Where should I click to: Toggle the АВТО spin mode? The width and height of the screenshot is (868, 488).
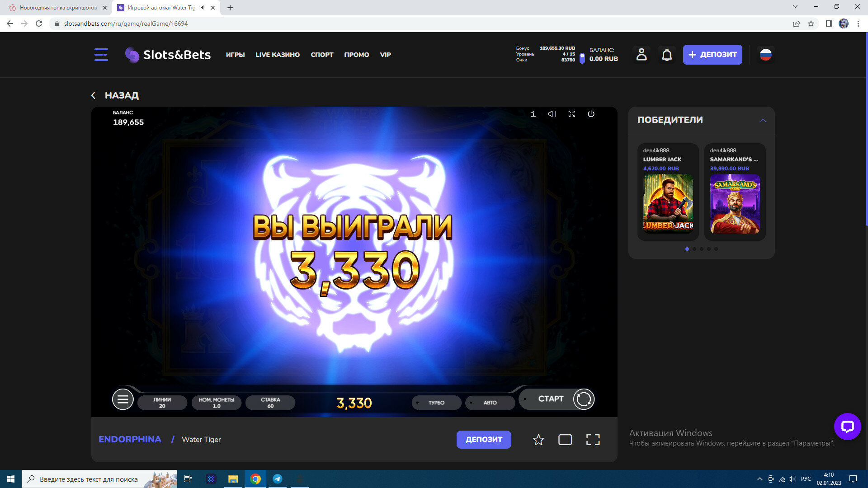[x=490, y=403]
